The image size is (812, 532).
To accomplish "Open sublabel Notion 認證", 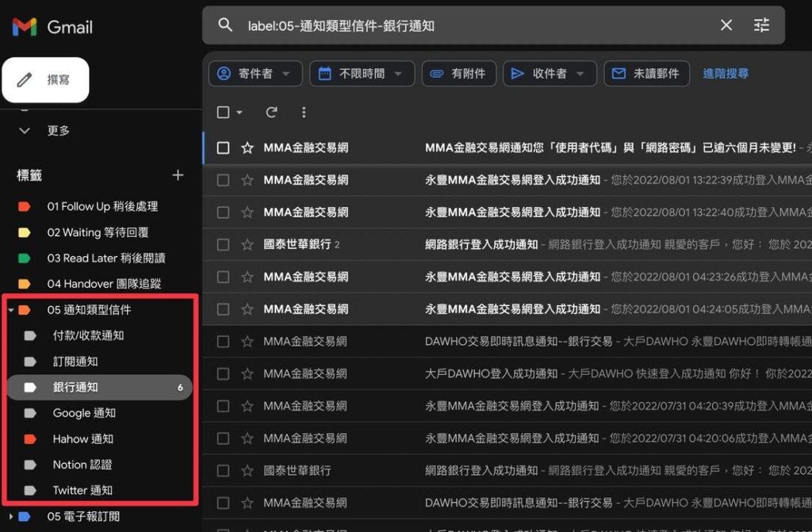I will pyautogui.click(x=82, y=465).
